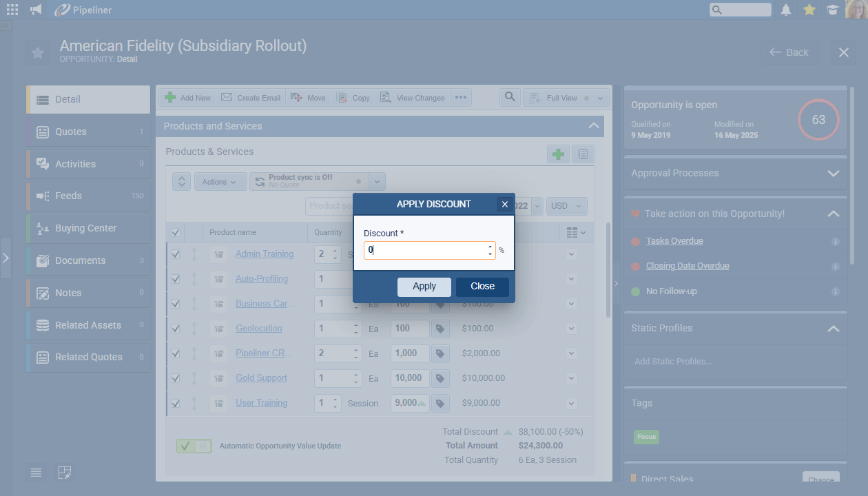Click the Discount percentage input field
This screenshot has height=496, width=868.
424,250
